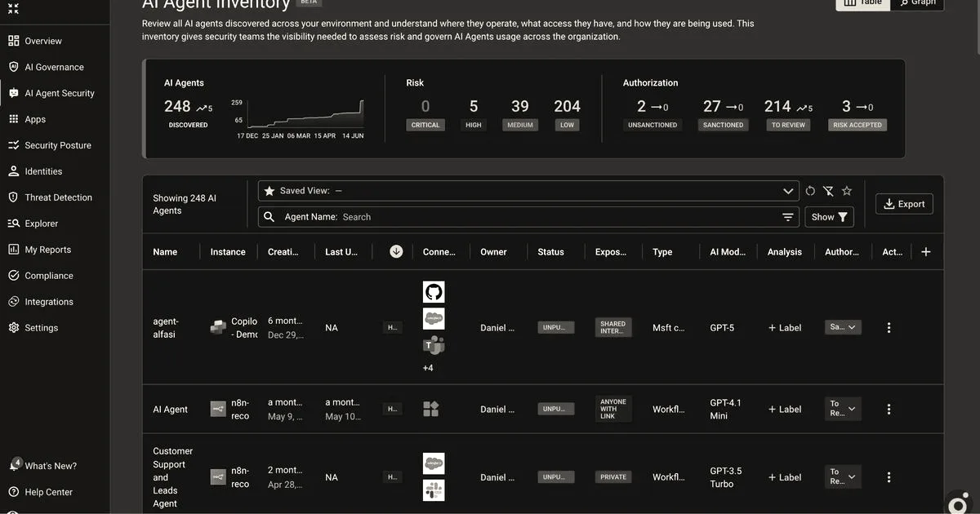Switch to Graph view
Image resolution: width=980 pixels, height=514 pixels.
point(918,3)
